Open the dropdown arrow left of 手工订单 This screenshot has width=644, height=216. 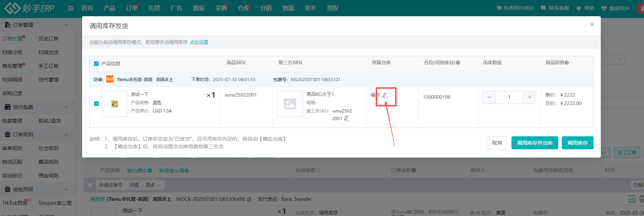tap(605, 153)
